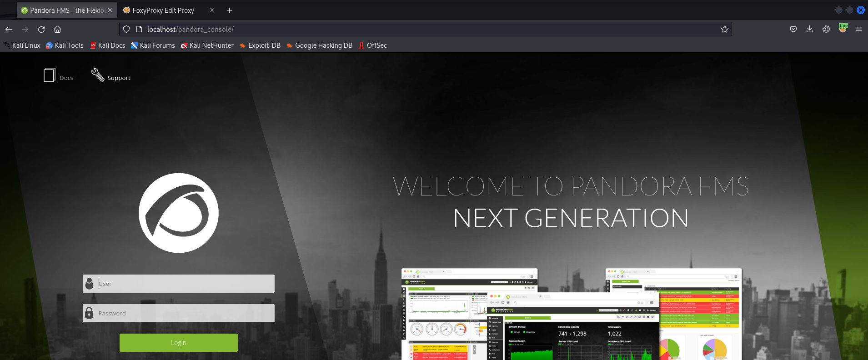Screen dimensions: 868x360
Task: Click the green Login button
Action: click(179, 343)
